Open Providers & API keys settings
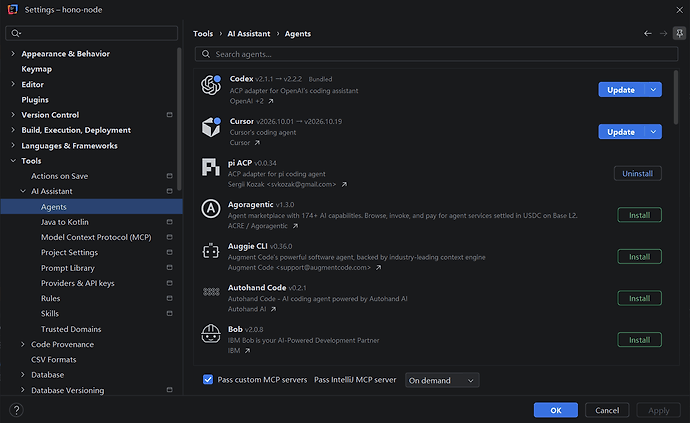Screen dimensions: 690x423 click(77, 283)
